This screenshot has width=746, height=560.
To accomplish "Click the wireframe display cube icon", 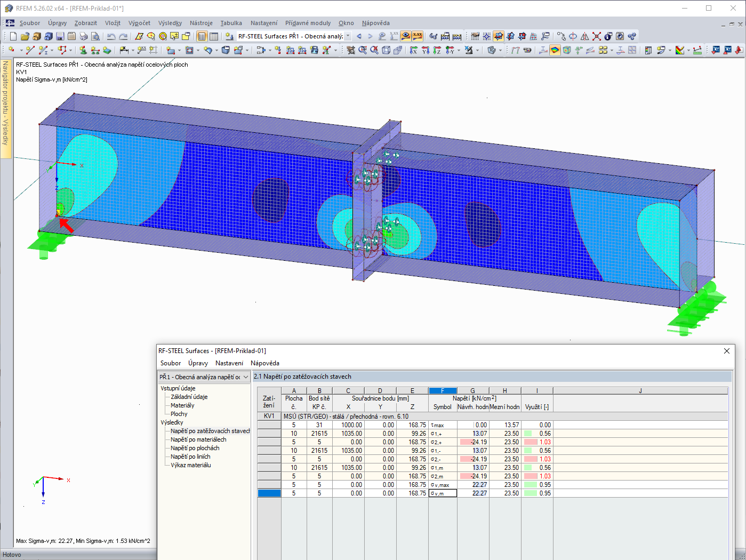I will point(386,50).
